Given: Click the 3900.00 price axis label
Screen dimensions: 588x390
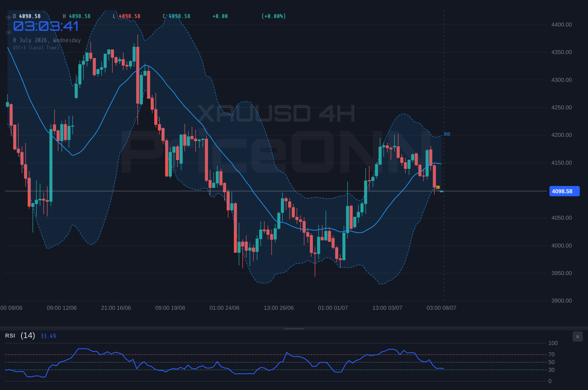Looking at the screenshot, I should coord(562,301).
